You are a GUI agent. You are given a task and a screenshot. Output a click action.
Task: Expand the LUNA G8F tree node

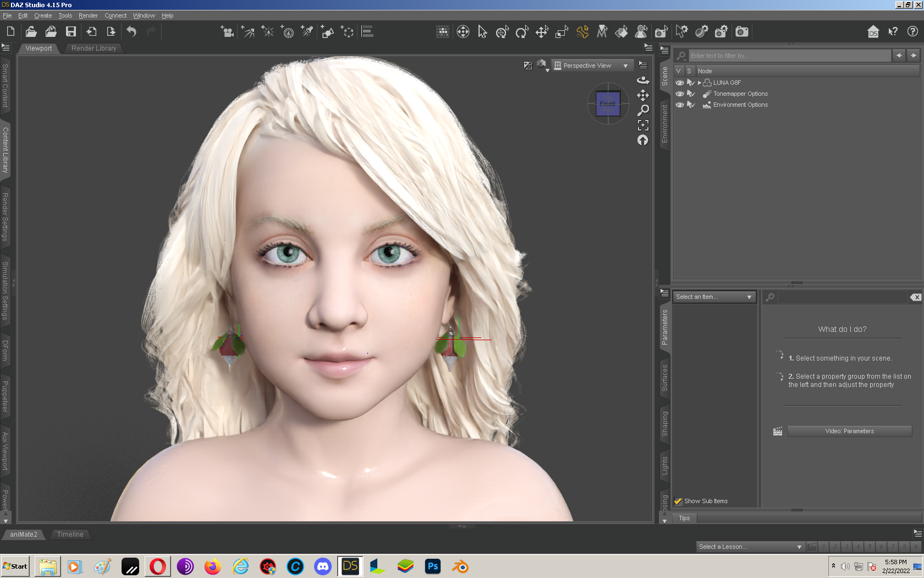click(700, 83)
